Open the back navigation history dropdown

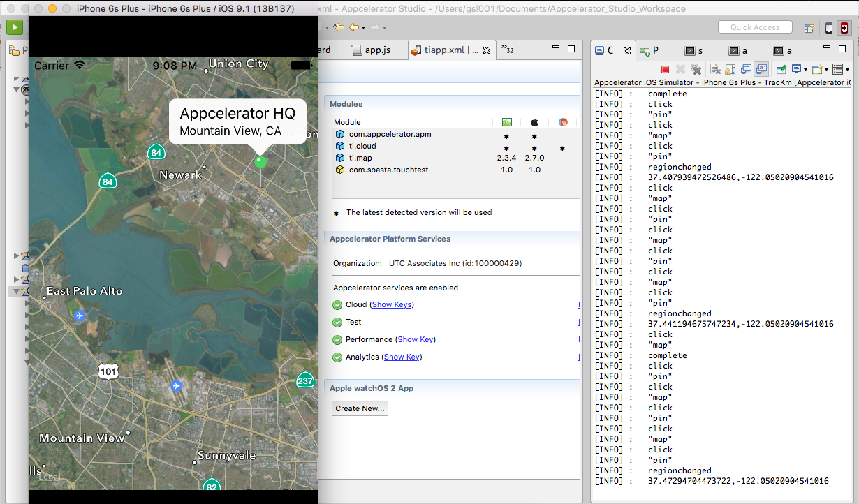coord(363,28)
